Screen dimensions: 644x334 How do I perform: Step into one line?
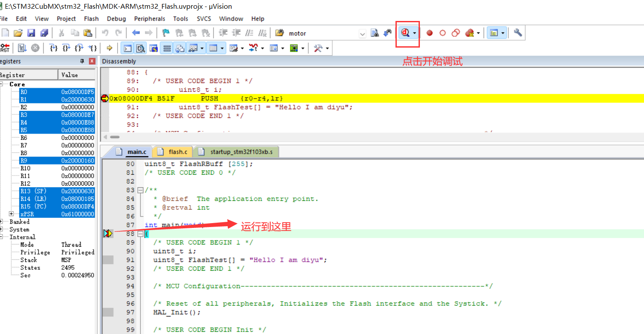[x=54, y=48]
